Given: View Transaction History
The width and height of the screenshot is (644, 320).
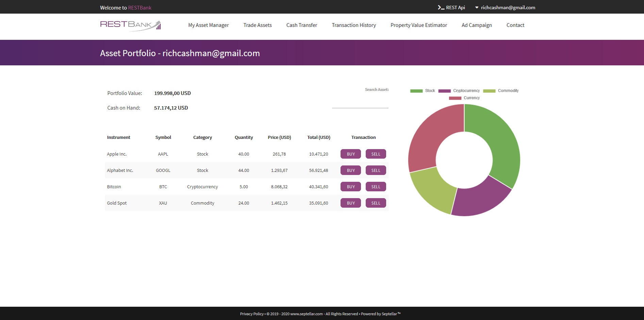Looking at the screenshot, I should tap(354, 25).
